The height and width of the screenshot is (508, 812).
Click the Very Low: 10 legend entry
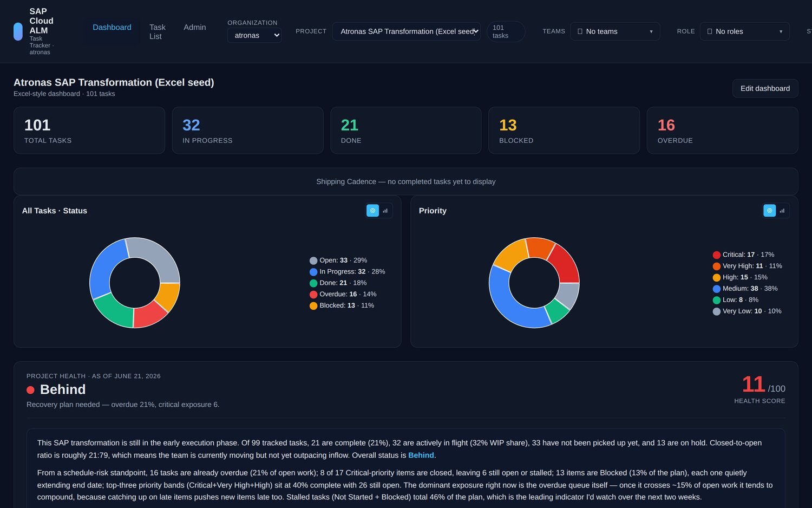click(x=747, y=311)
